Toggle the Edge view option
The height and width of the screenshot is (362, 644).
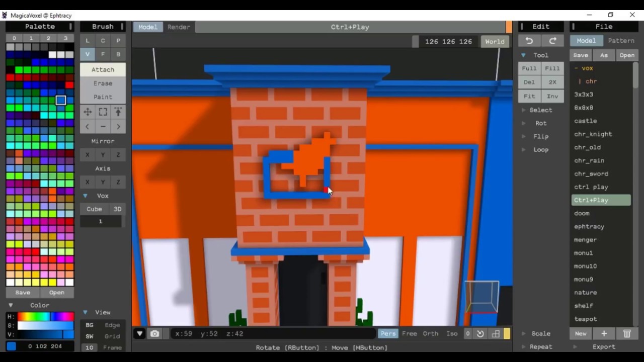click(x=112, y=325)
